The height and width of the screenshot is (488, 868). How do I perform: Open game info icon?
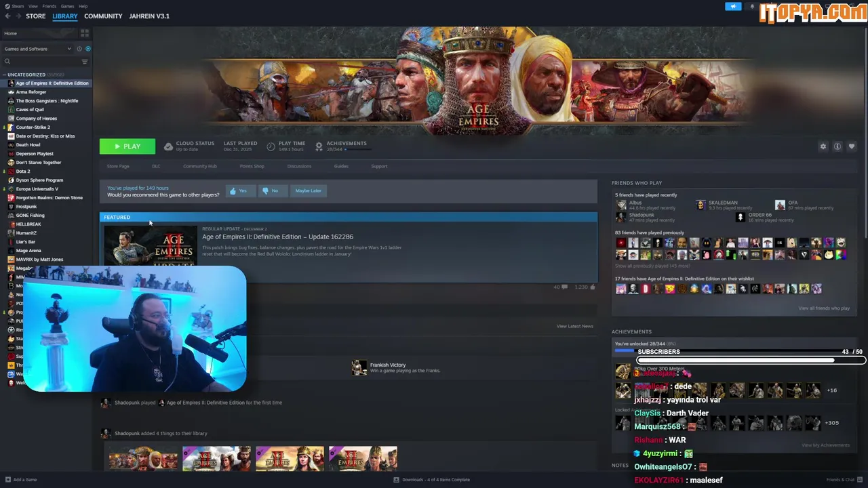[837, 146]
